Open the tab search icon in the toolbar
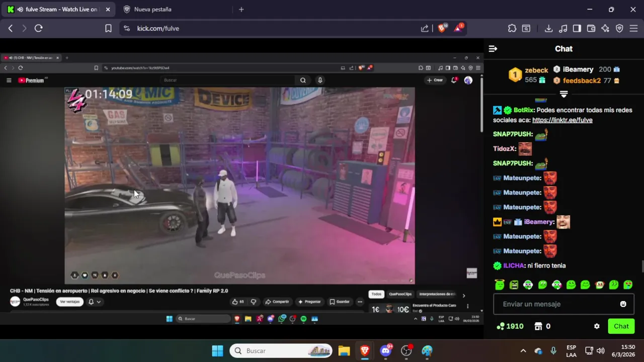 click(x=526, y=29)
